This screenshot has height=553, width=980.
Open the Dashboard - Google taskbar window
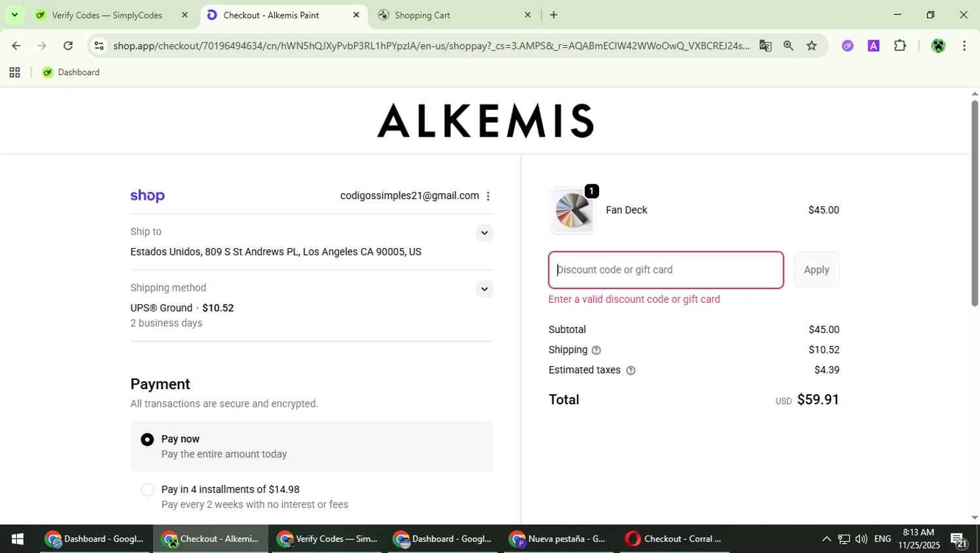tap(95, 539)
